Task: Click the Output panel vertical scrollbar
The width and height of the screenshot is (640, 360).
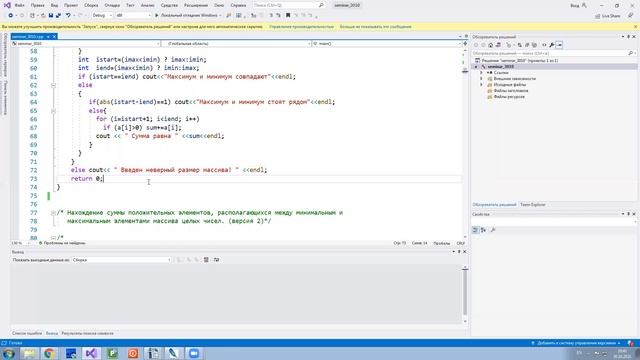Action: point(465,294)
